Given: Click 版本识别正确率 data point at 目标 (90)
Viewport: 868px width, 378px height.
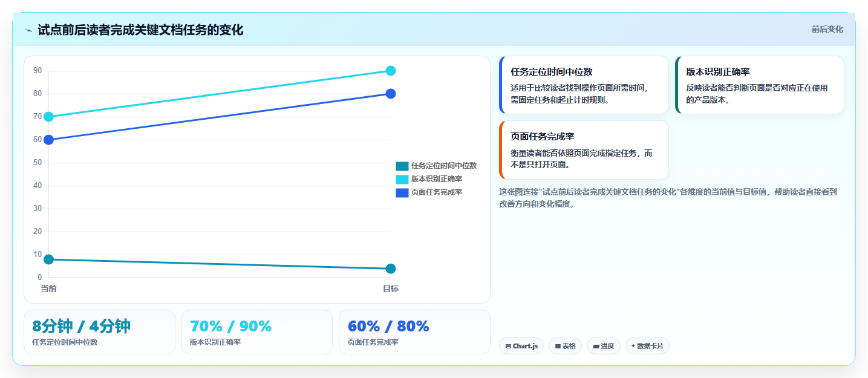Looking at the screenshot, I should tap(391, 71).
